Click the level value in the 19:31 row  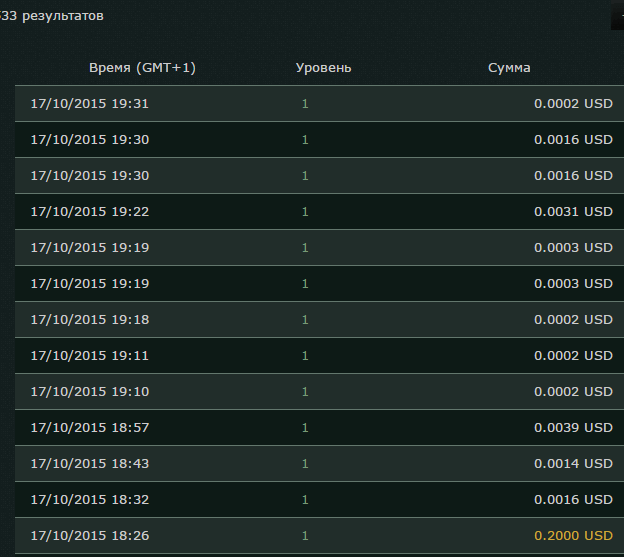[305, 104]
